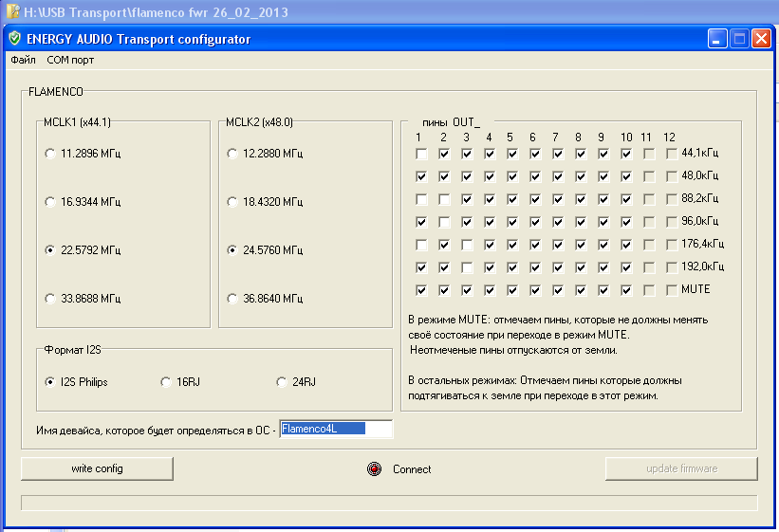Viewport: 779px width, 532px height.
Task: Check pin 3 in the 176,4кГц row
Action: (467, 245)
